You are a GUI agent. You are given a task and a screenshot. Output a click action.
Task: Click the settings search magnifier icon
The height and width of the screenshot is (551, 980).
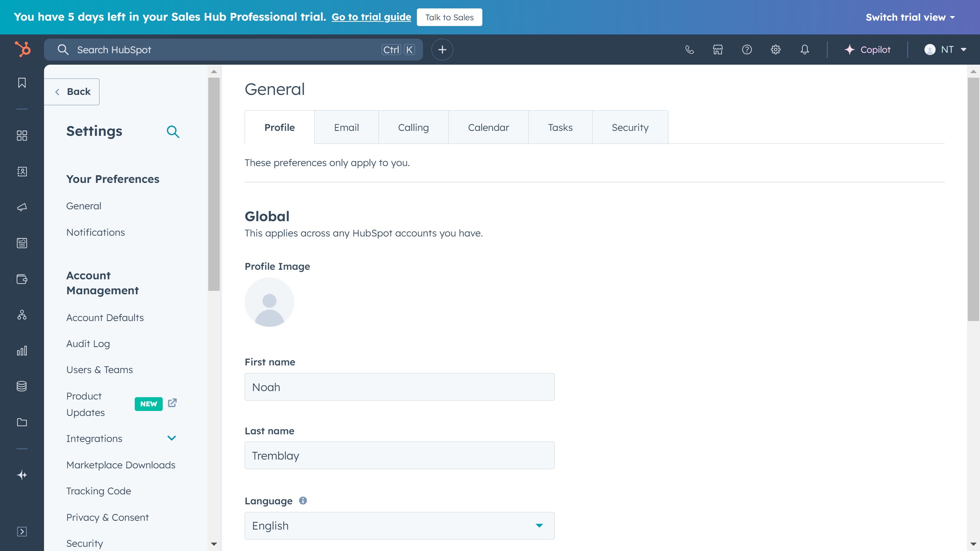pyautogui.click(x=173, y=132)
